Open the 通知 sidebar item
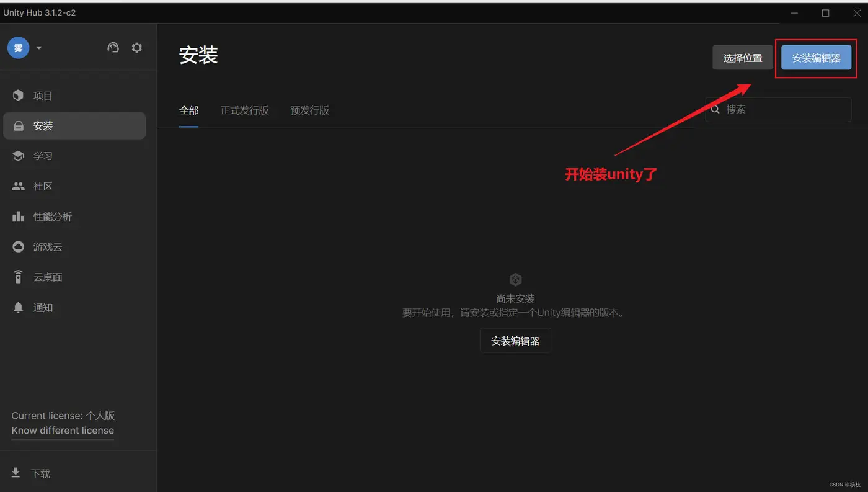This screenshot has width=868, height=492. pos(74,308)
